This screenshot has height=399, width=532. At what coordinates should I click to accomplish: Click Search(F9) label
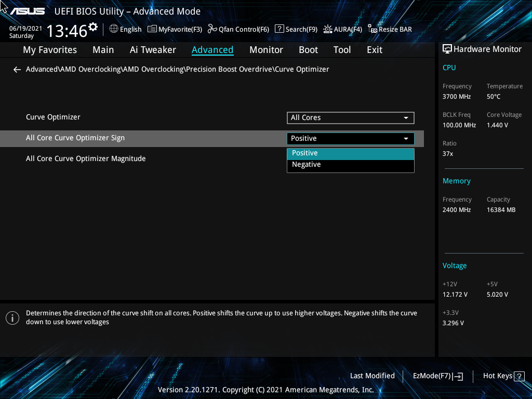(x=301, y=29)
